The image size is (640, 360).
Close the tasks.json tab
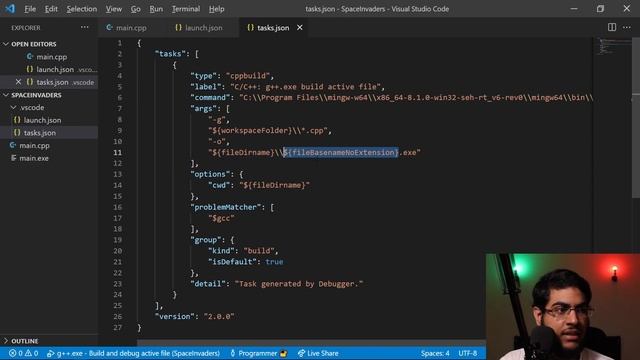click(x=300, y=27)
